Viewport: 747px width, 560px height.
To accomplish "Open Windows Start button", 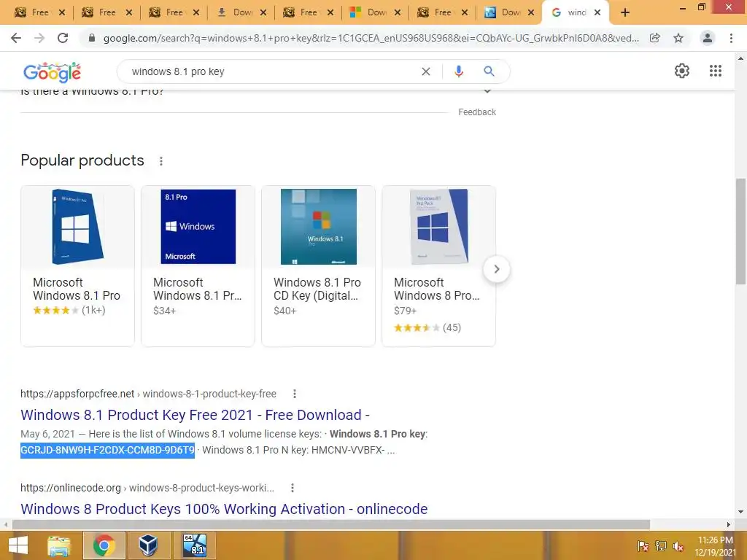I will 18,545.
